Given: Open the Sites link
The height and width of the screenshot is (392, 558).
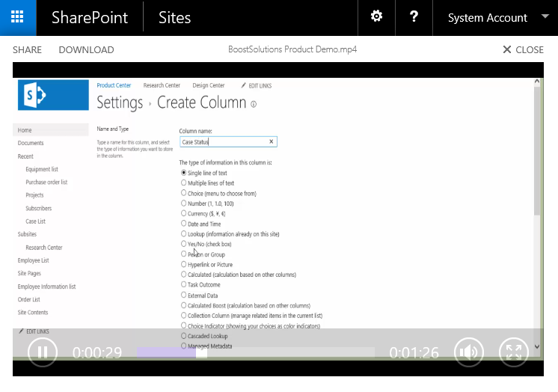Looking at the screenshot, I should point(174,17).
